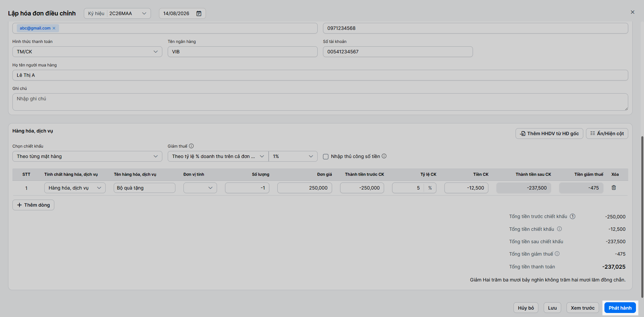The image size is (644, 317).
Task: Click the vertical scrollbar of the dialog
Action: coord(642,217)
